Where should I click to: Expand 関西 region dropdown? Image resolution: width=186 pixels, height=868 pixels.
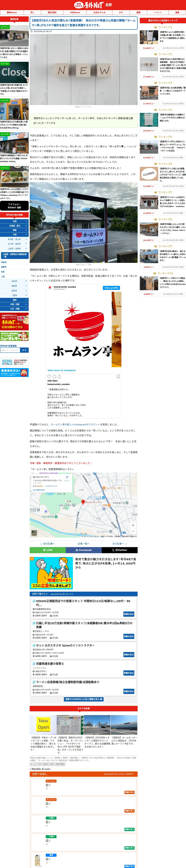(14, 300)
